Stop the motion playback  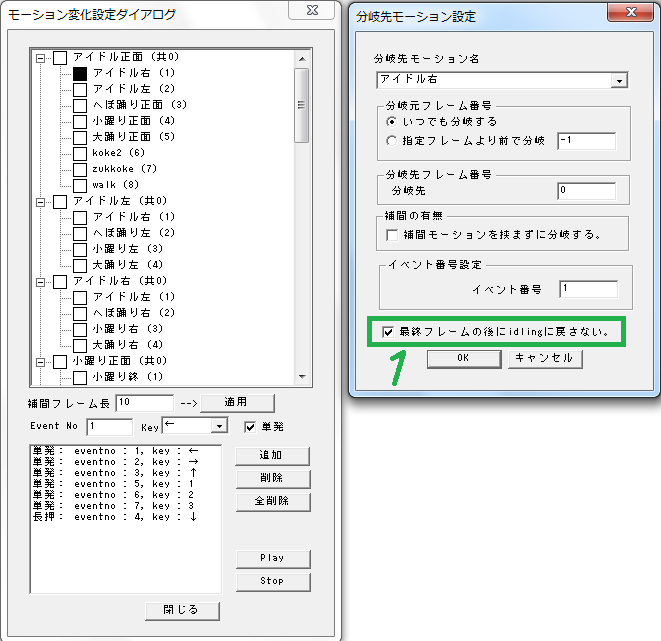click(272, 580)
